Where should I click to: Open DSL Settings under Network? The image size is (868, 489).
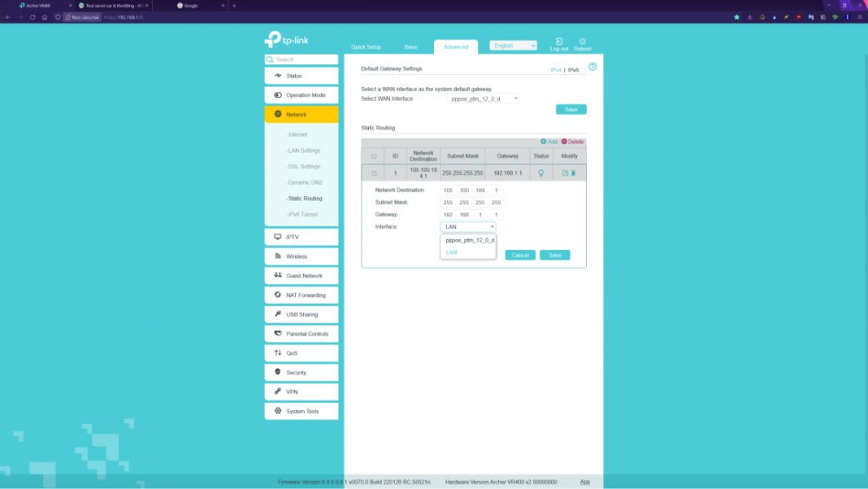point(304,167)
